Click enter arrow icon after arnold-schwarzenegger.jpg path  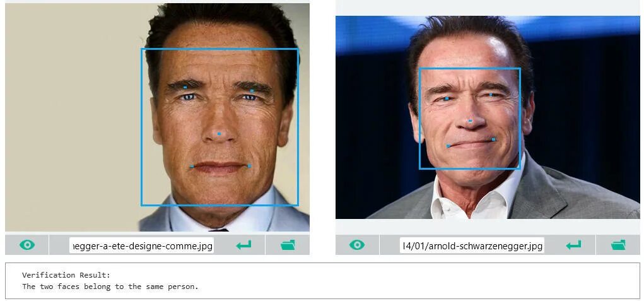click(573, 245)
